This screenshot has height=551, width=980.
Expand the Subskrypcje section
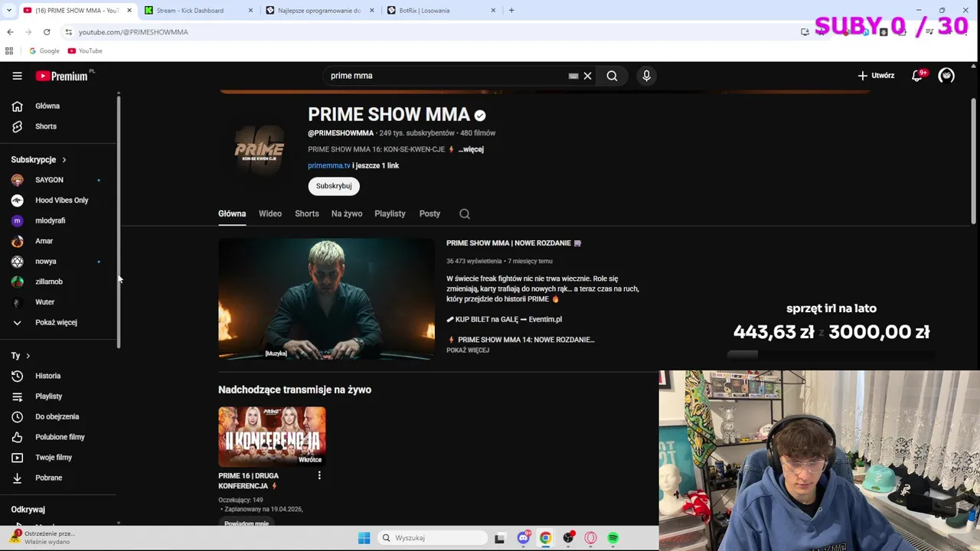[39, 160]
